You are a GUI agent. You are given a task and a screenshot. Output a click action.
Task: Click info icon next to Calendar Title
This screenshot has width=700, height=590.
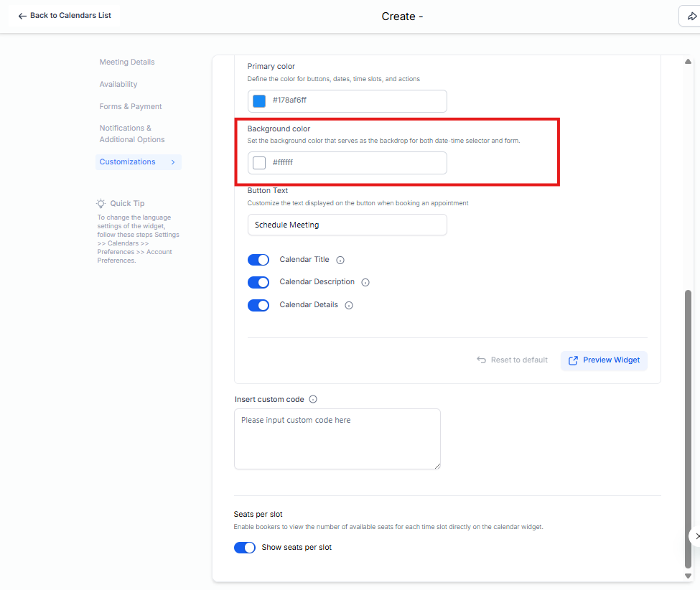[340, 260]
